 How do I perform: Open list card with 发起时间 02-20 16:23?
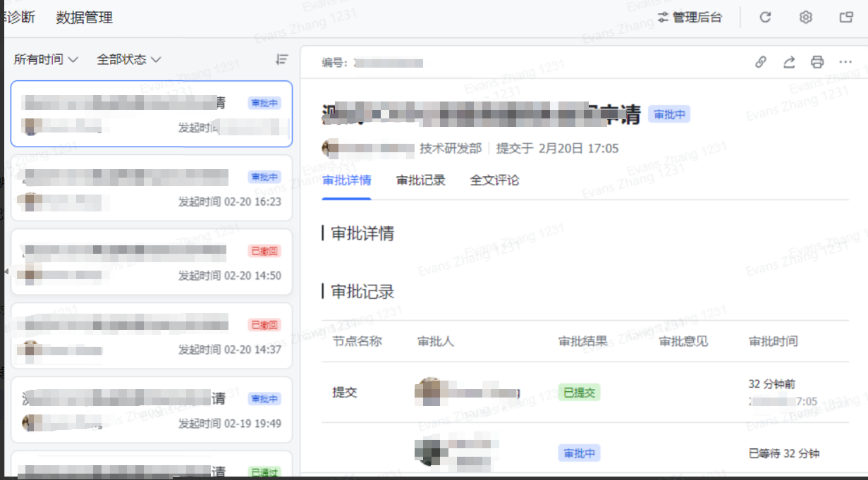pos(152,188)
